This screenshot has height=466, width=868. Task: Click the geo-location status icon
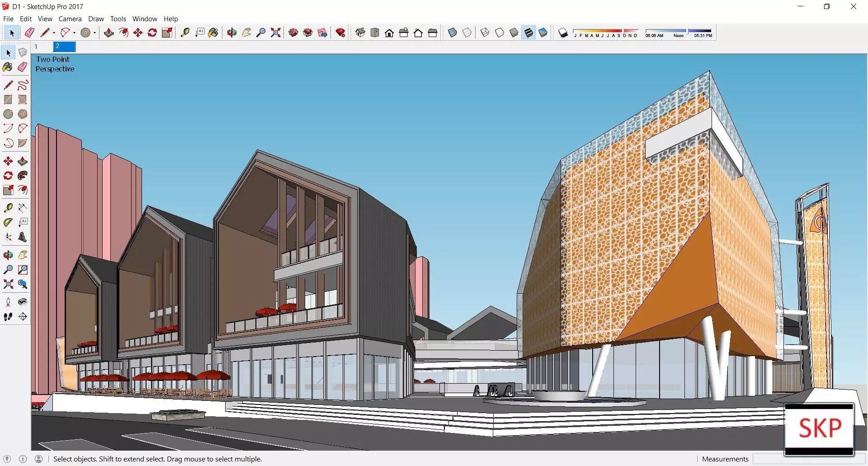tap(7, 459)
